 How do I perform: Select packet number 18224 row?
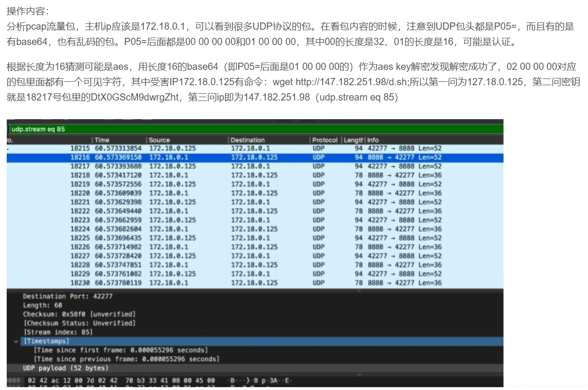pos(255,229)
